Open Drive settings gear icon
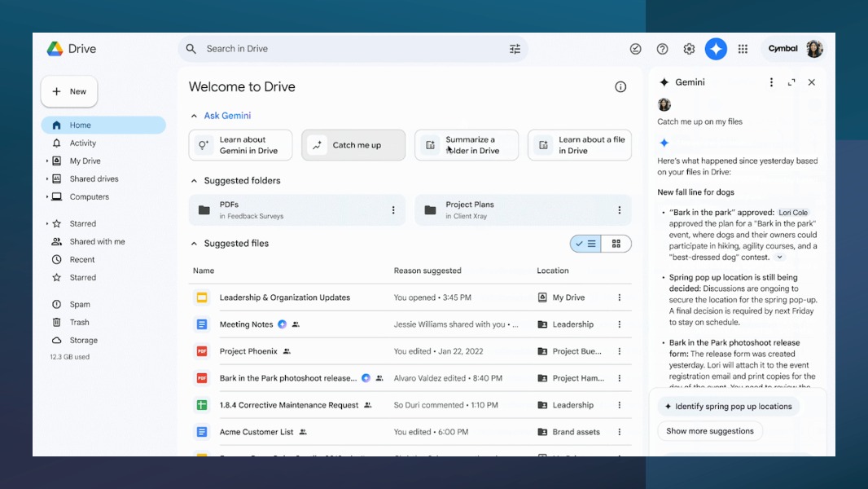Viewport: 868px width, 489px height. point(689,49)
